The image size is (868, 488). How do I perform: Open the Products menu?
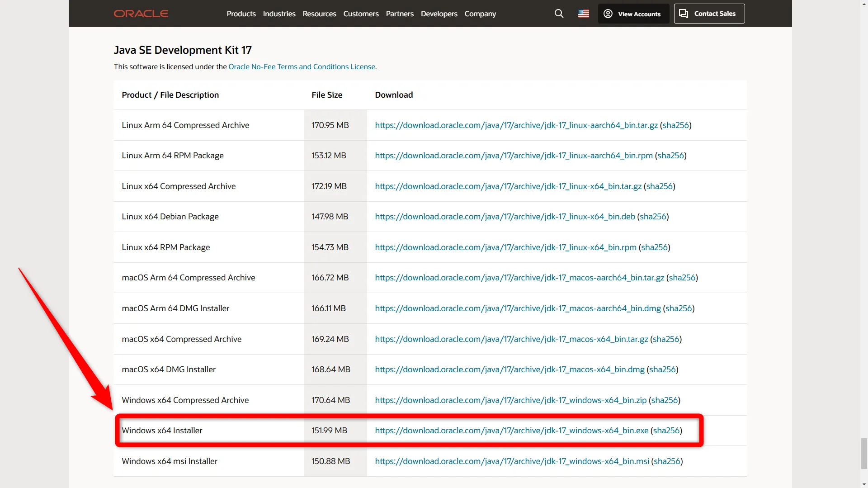(x=241, y=14)
